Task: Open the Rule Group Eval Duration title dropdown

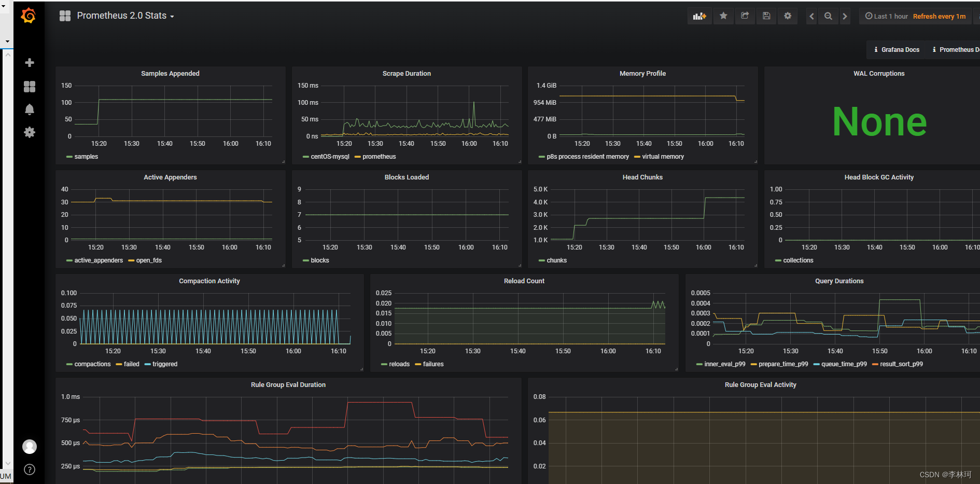Action: (x=288, y=385)
